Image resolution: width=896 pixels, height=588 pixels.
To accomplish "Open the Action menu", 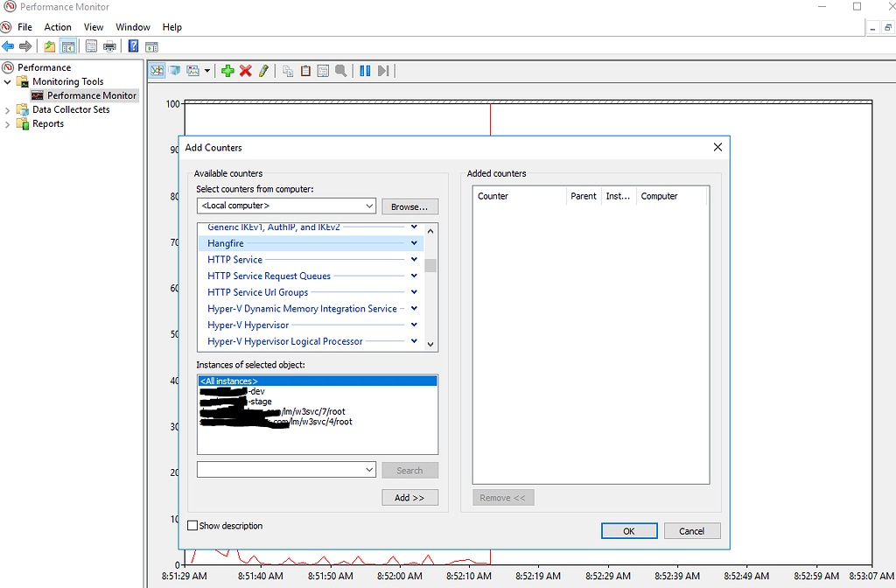I will click(57, 27).
